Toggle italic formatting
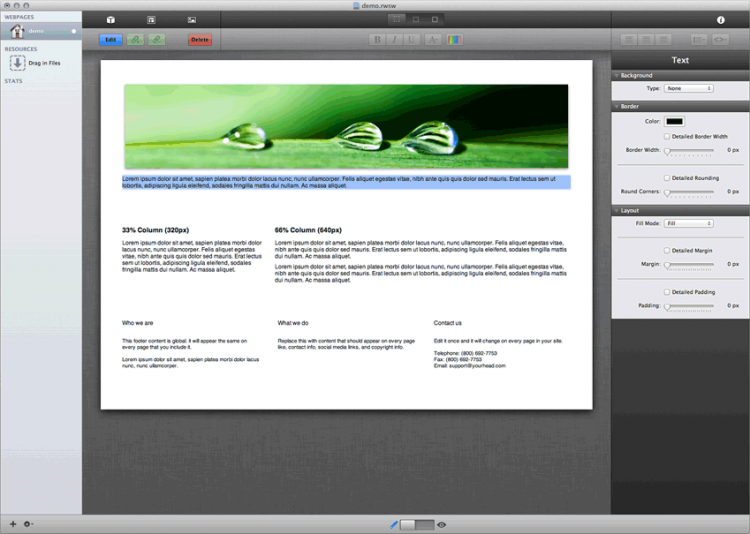Screen dimensions: 750x534 coord(394,40)
